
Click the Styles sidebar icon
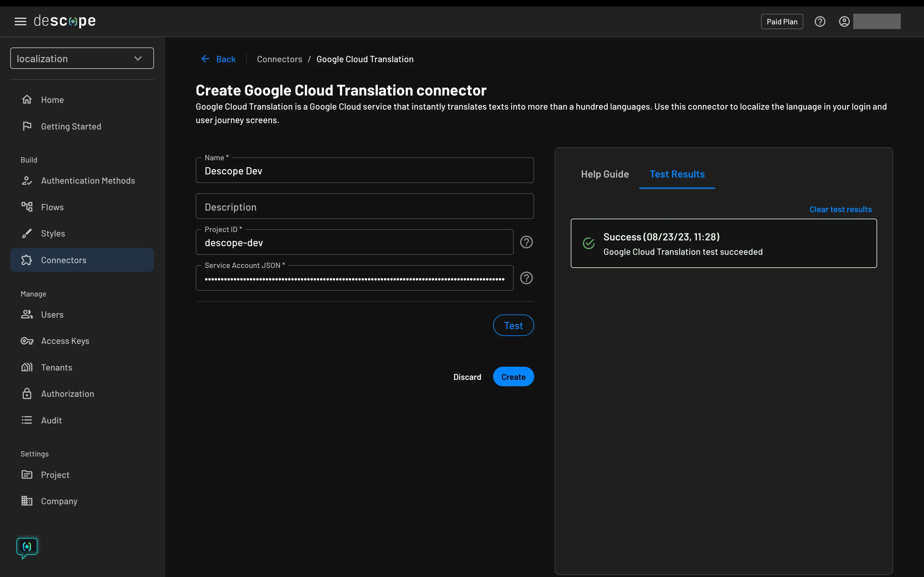pyautogui.click(x=27, y=233)
